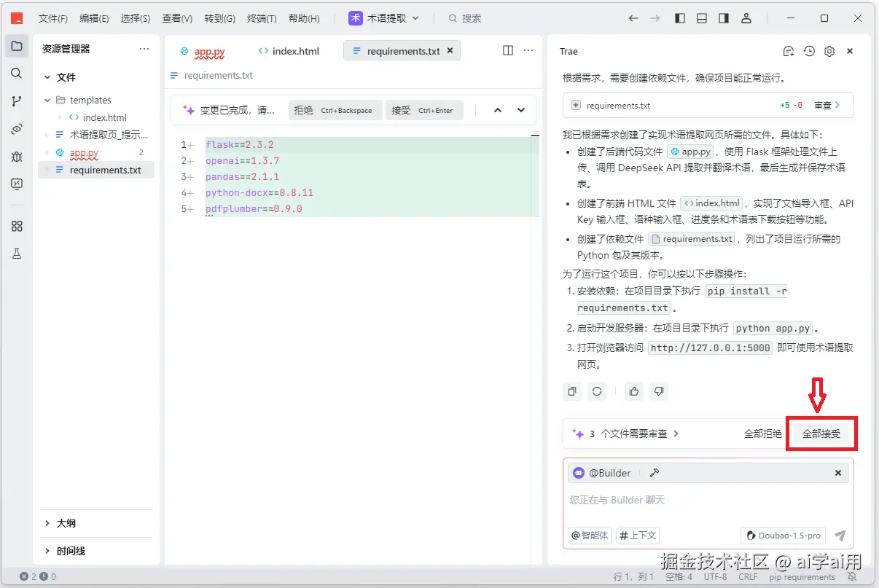Click 全部拒绝 reject all button
This screenshot has height=588, width=879.
(x=762, y=434)
